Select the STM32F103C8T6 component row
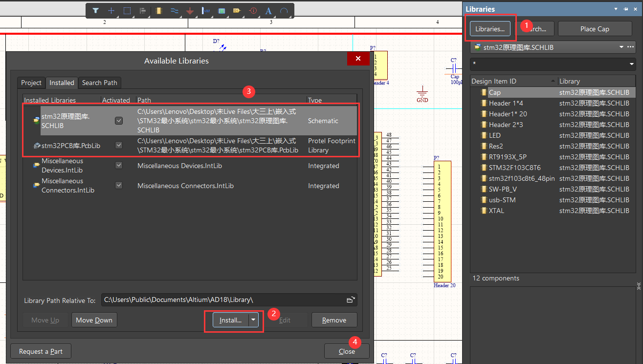 tap(553, 168)
